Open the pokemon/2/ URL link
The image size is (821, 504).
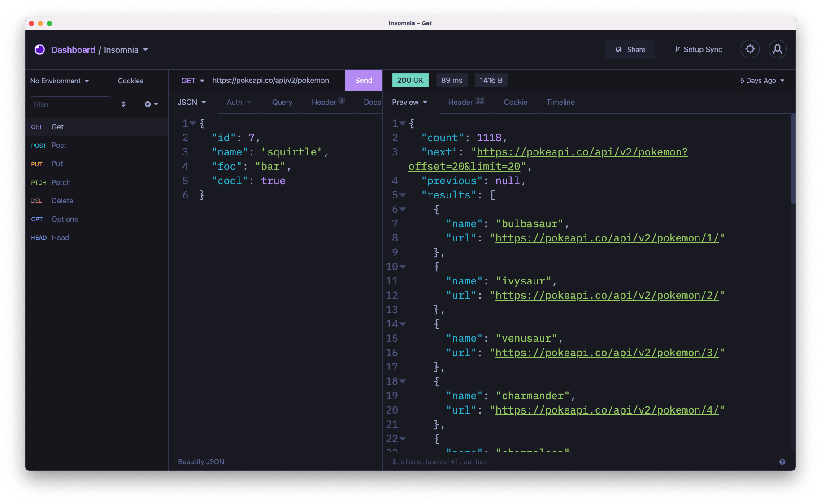[607, 296]
